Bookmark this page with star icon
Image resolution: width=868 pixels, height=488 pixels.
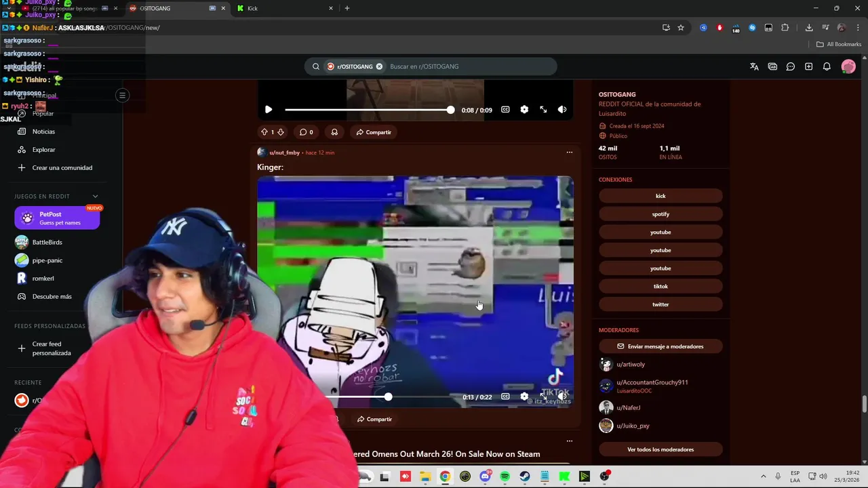(681, 28)
